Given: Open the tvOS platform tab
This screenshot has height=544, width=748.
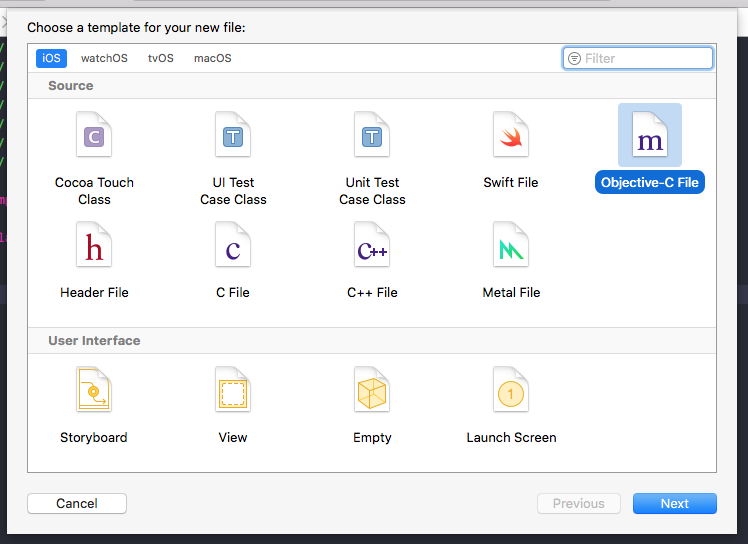Looking at the screenshot, I should point(161,58).
